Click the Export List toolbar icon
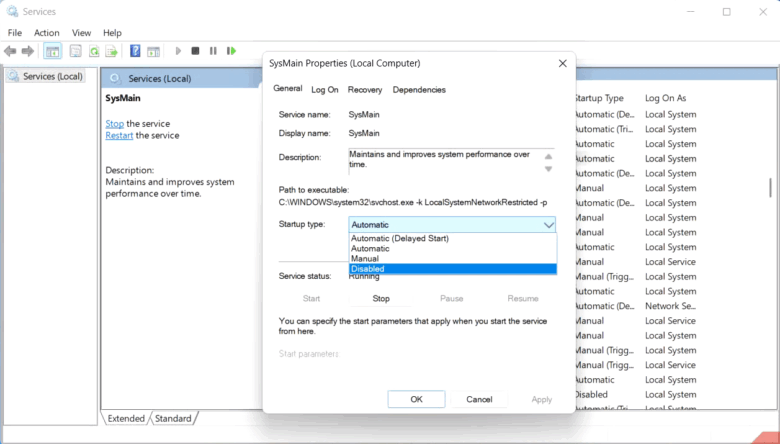The height and width of the screenshot is (444, 780). (113, 51)
